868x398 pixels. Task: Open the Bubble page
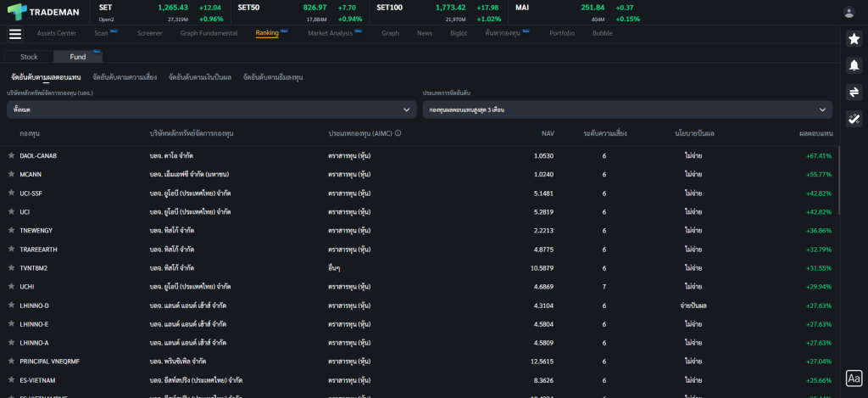pyautogui.click(x=603, y=33)
